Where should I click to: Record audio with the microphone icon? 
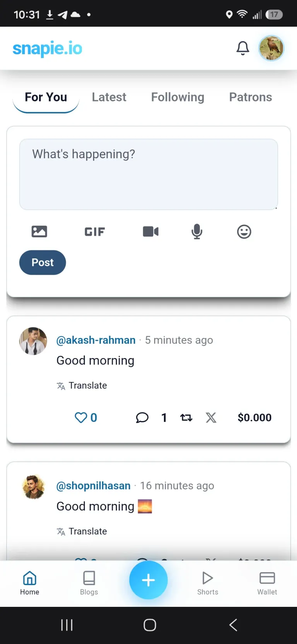coord(197,231)
